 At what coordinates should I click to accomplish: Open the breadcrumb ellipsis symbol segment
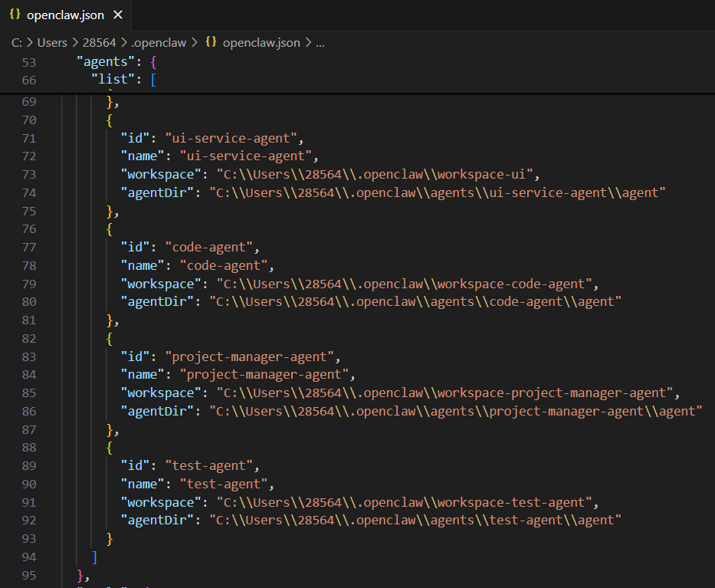coord(320,43)
